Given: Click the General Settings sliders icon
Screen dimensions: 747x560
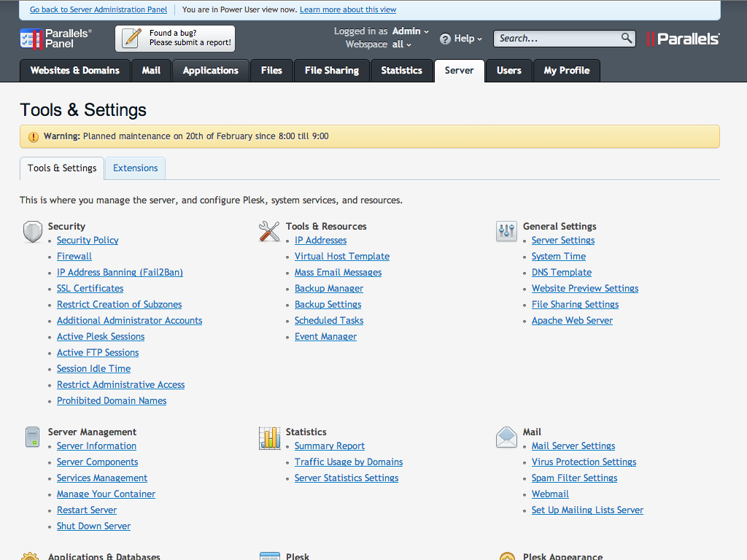Looking at the screenshot, I should coord(506,232).
